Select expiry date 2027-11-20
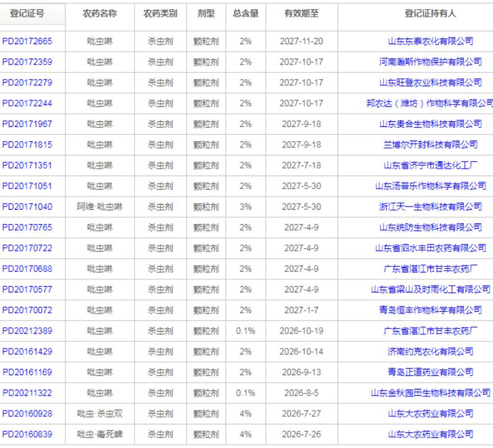 [x=301, y=41]
